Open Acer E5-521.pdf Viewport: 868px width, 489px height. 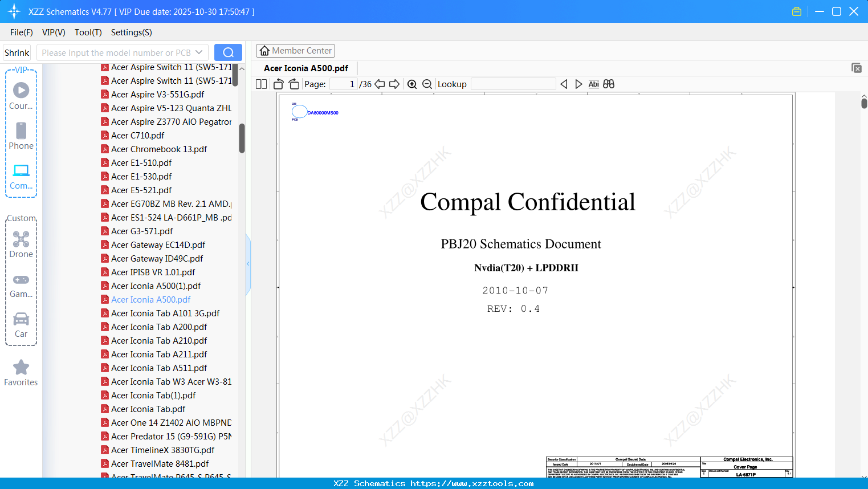(141, 190)
